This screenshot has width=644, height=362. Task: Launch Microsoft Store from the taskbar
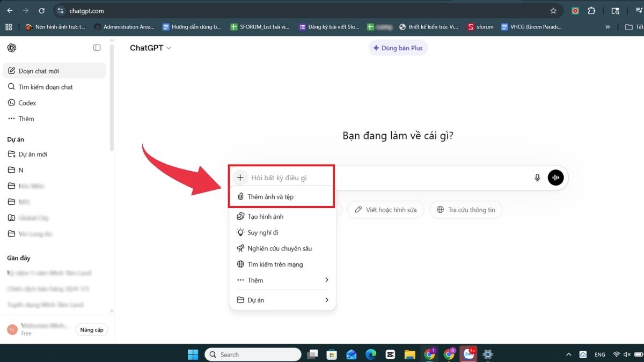[x=332, y=354]
